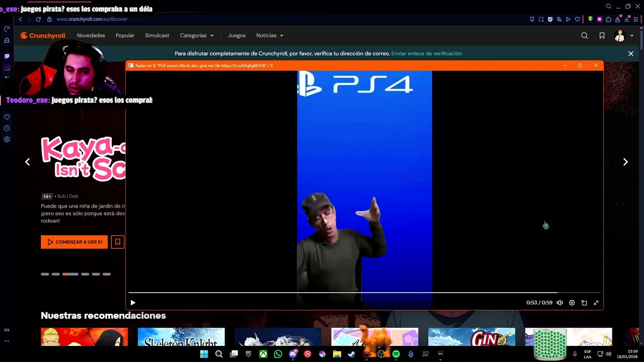Open WhatsApp from taskbar
The width and height of the screenshot is (644, 362).
278,354
